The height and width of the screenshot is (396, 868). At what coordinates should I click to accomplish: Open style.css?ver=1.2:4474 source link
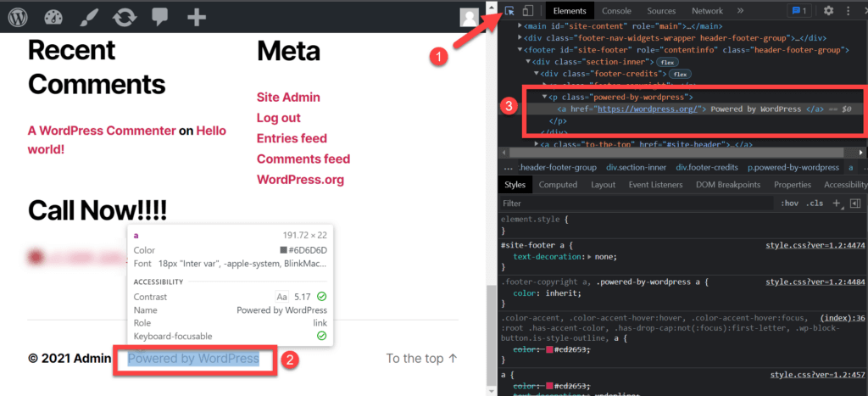click(x=815, y=245)
